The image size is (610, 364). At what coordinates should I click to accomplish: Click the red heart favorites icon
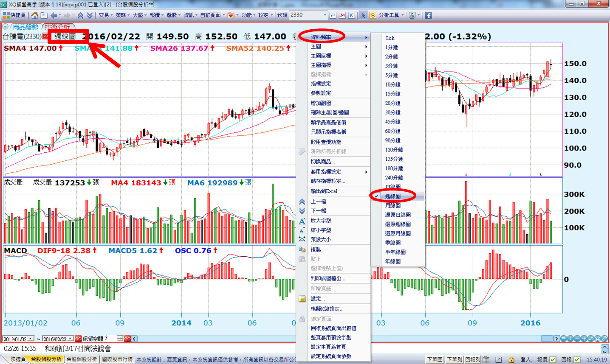pyautogui.click(x=231, y=15)
